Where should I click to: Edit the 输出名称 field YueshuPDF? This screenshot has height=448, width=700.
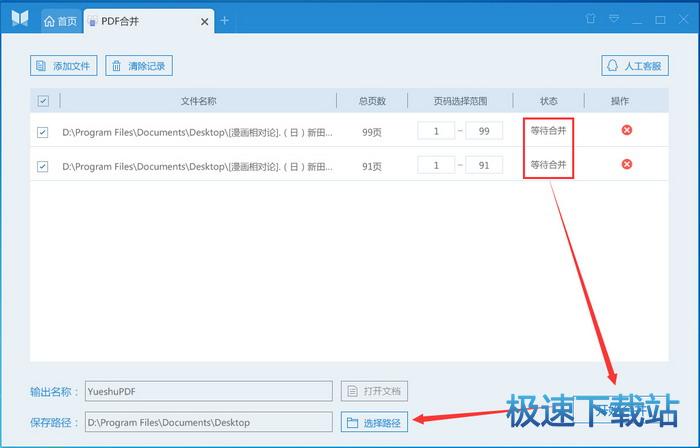[208, 391]
